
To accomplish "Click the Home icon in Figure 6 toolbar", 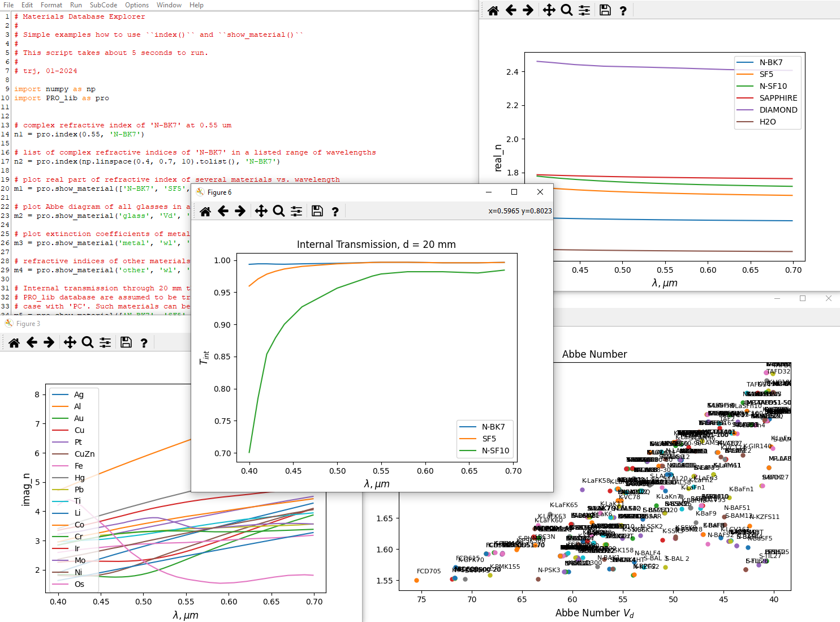I will point(205,211).
